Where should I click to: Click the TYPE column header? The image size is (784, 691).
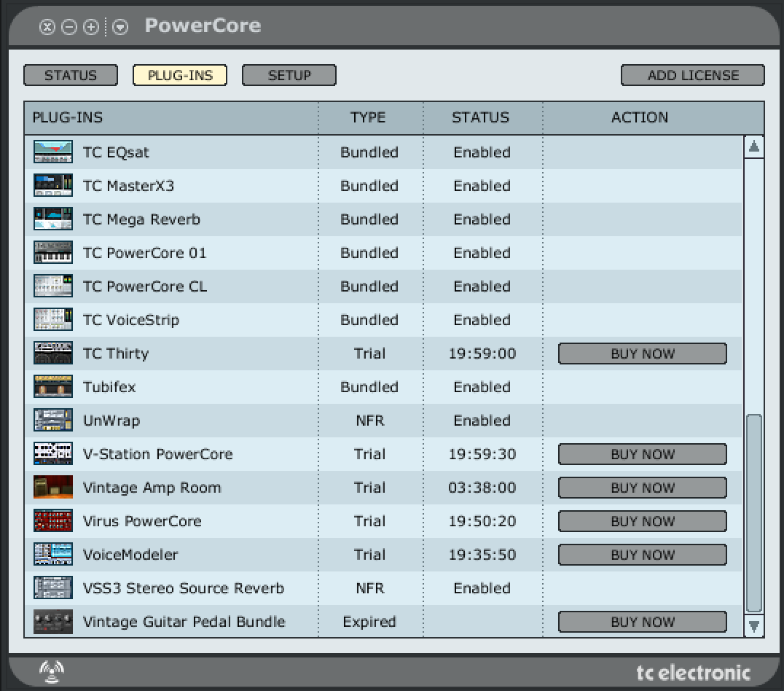370,117
